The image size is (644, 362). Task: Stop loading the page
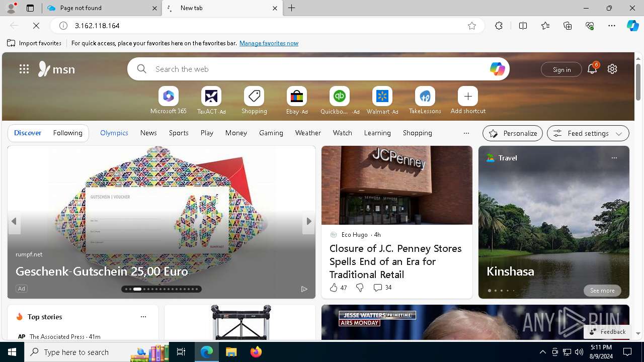point(36,26)
